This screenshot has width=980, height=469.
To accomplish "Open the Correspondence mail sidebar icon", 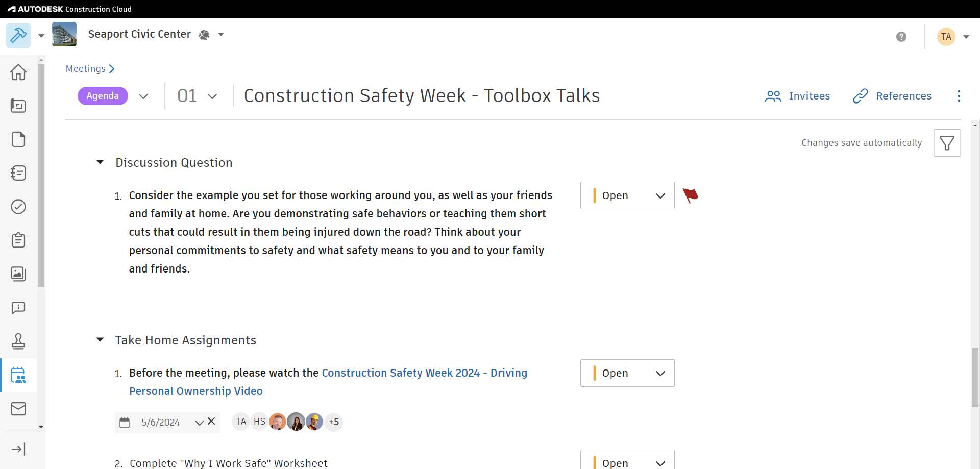I will coord(18,409).
